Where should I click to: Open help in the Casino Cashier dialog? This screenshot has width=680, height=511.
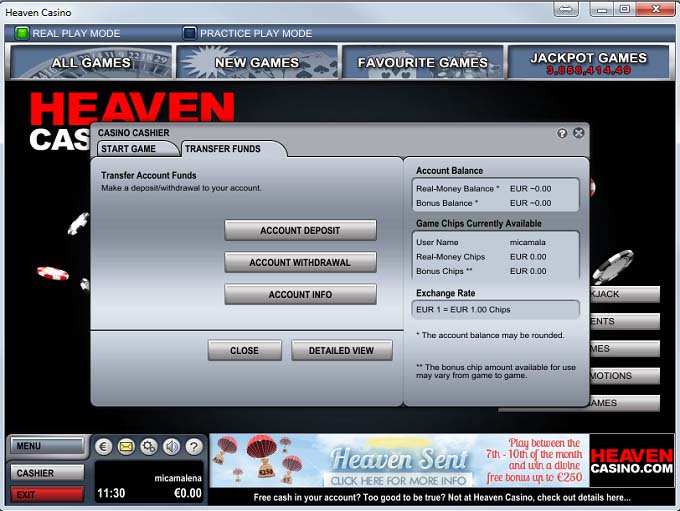[562, 133]
